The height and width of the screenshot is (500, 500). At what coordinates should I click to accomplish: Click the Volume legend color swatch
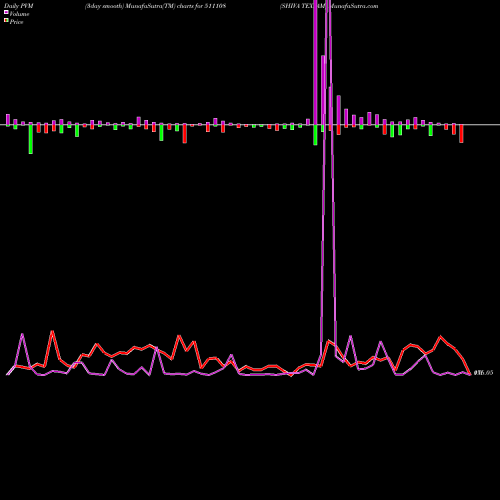(6, 13)
